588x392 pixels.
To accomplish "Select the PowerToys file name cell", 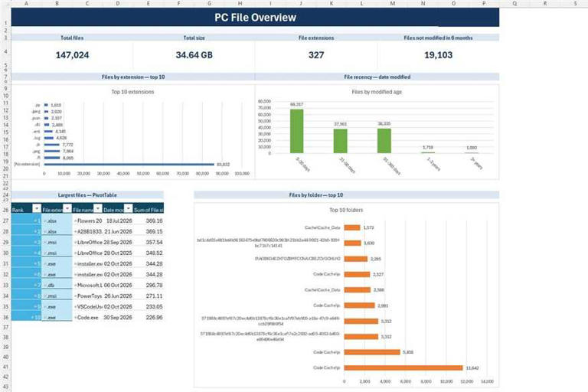I will tap(88, 296).
